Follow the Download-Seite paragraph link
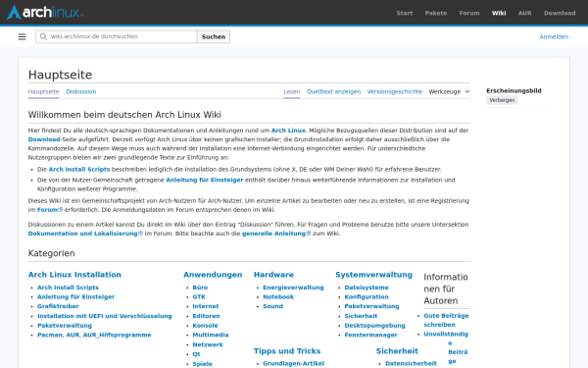 (44, 139)
